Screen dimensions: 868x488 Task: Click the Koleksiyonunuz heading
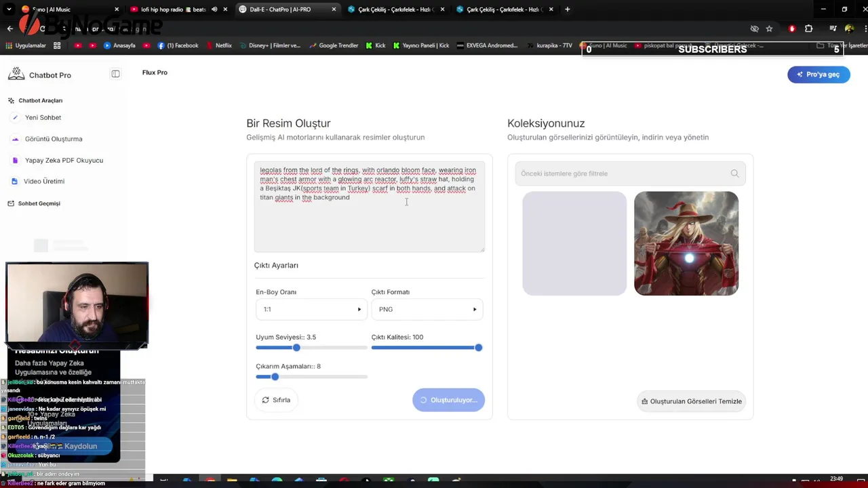pos(546,123)
